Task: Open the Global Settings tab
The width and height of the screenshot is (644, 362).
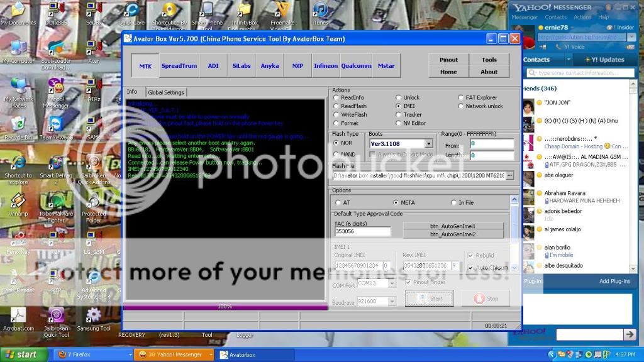Action: click(165, 92)
